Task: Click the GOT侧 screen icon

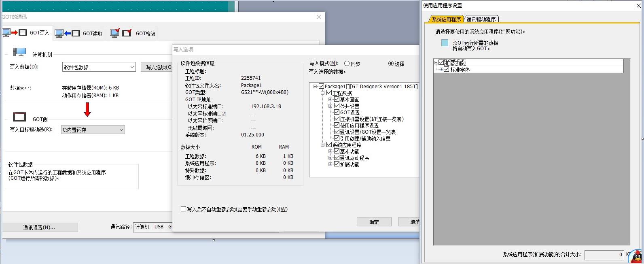Action: point(19,117)
